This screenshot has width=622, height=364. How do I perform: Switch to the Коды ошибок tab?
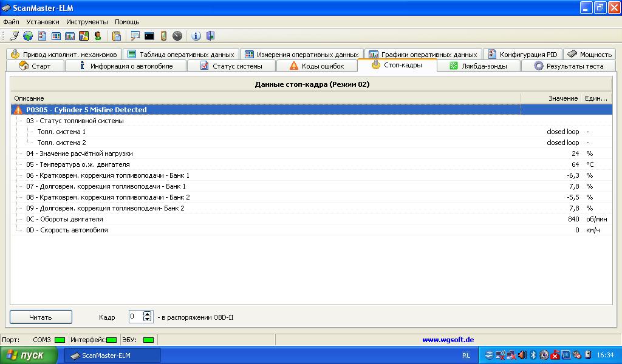tap(316, 66)
